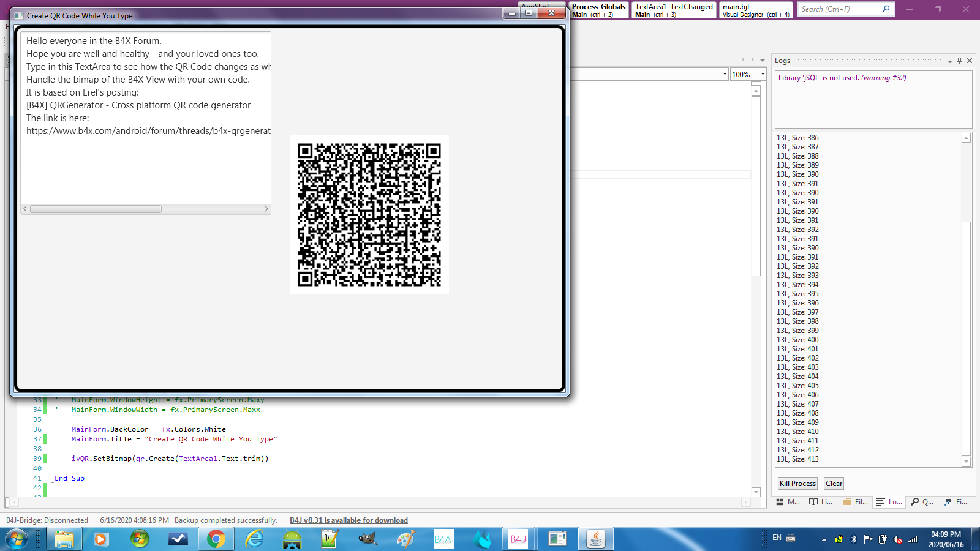Click code line 39 ivQR.SetBitmap
The height and width of the screenshot is (551, 980).
click(x=170, y=459)
